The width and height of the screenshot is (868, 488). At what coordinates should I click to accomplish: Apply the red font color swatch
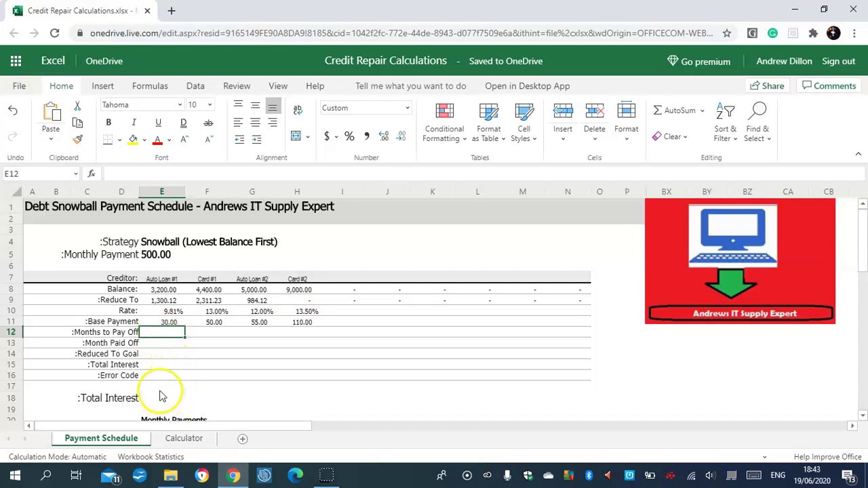pos(157,140)
